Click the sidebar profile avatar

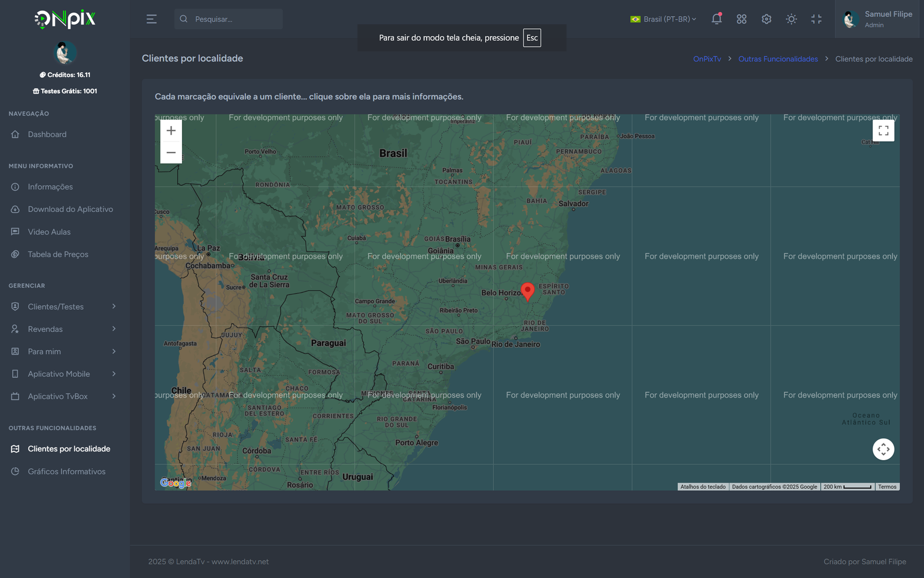(x=65, y=53)
